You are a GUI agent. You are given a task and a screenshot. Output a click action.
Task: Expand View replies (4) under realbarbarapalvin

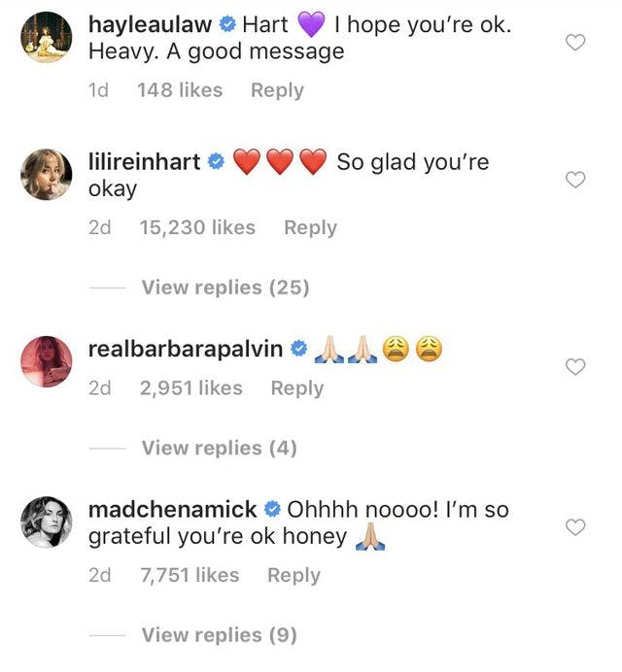pos(219,448)
